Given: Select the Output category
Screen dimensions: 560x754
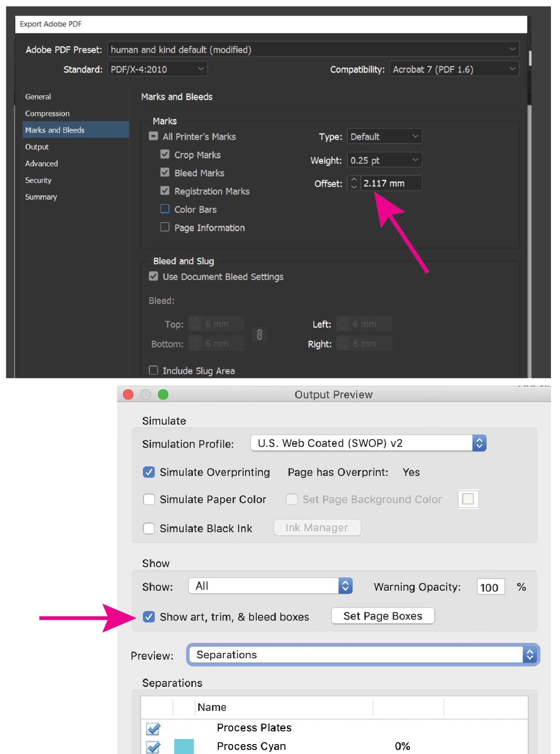Looking at the screenshot, I should (37, 147).
